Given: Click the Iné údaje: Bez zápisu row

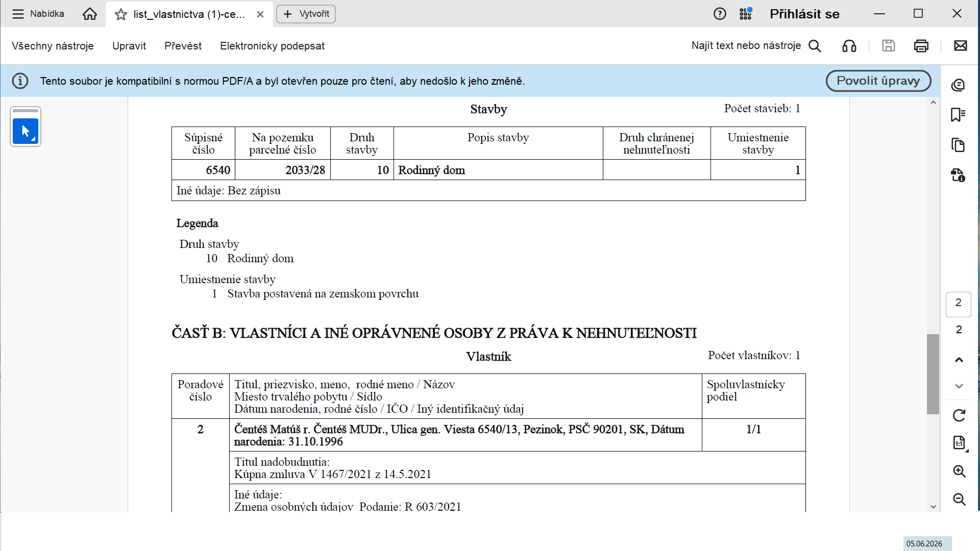Looking at the screenshot, I should tap(488, 190).
